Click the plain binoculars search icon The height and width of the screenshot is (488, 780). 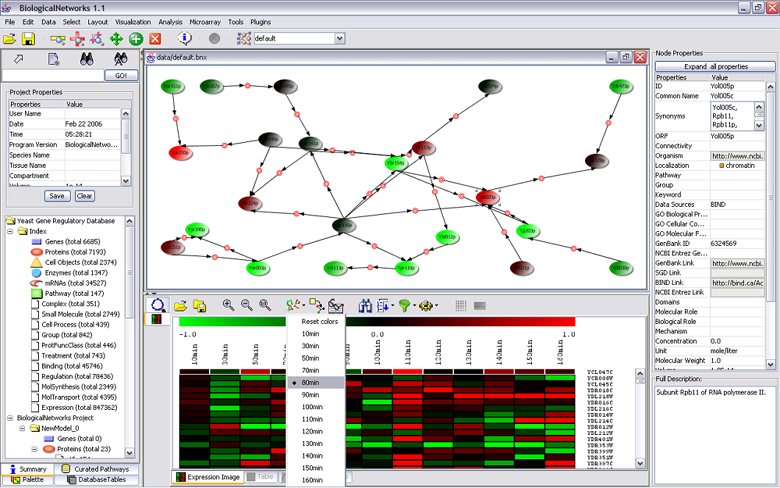[x=87, y=59]
